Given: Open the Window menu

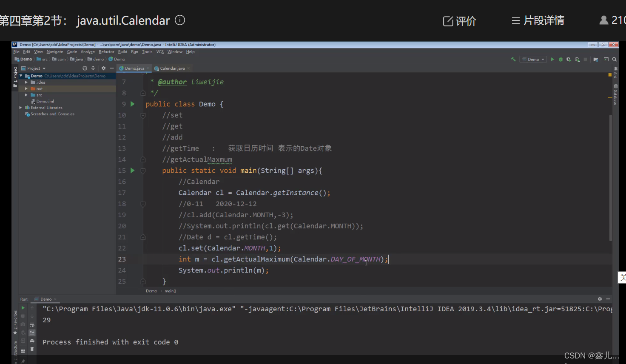Looking at the screenshot, I should coord(175,52).
